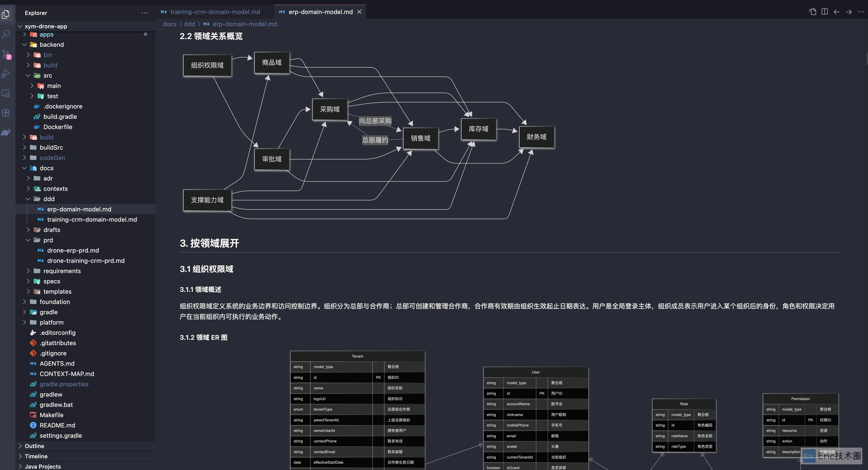
Task: Click docs in the breadcrumb
Action: 169,24
